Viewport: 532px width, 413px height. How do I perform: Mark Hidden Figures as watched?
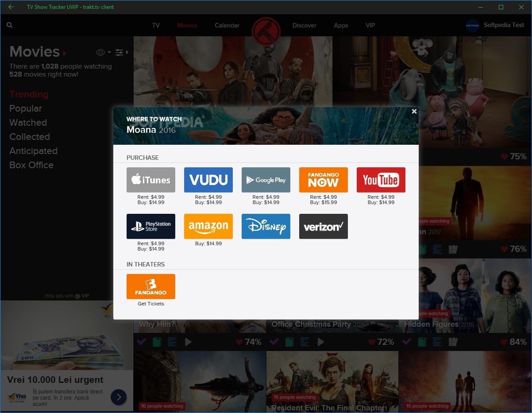pyautogui.click(x=407, y=342)
